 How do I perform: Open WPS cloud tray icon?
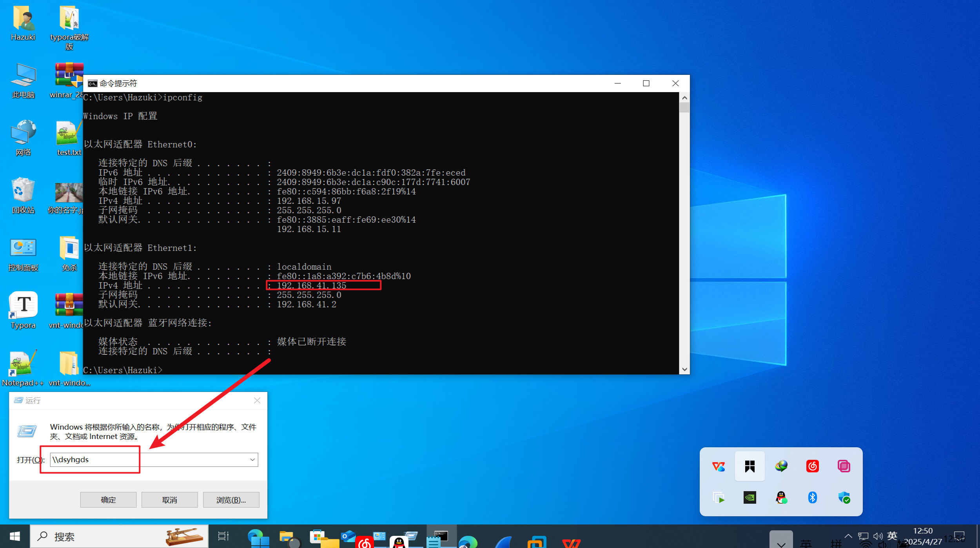[718, 466]
